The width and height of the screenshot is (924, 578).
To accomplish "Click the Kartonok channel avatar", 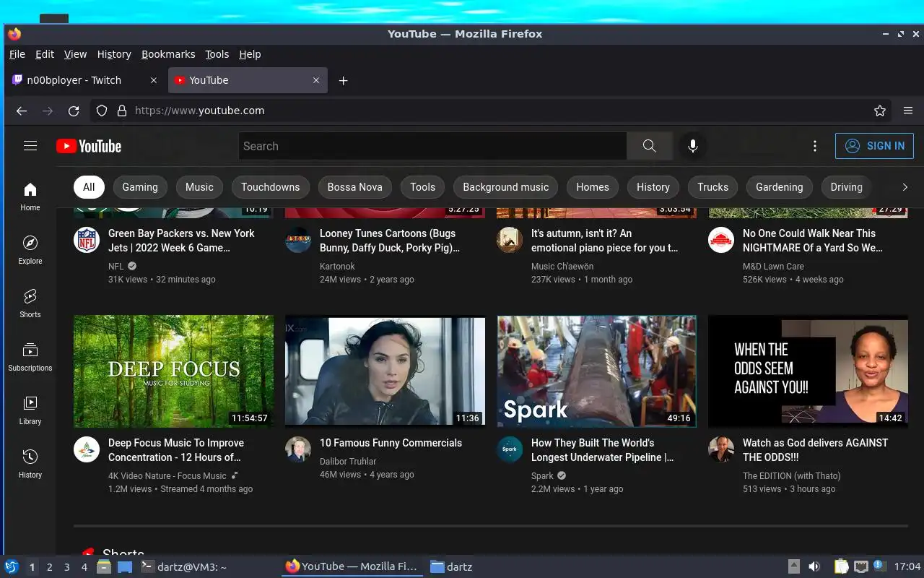I will point(298,240).
